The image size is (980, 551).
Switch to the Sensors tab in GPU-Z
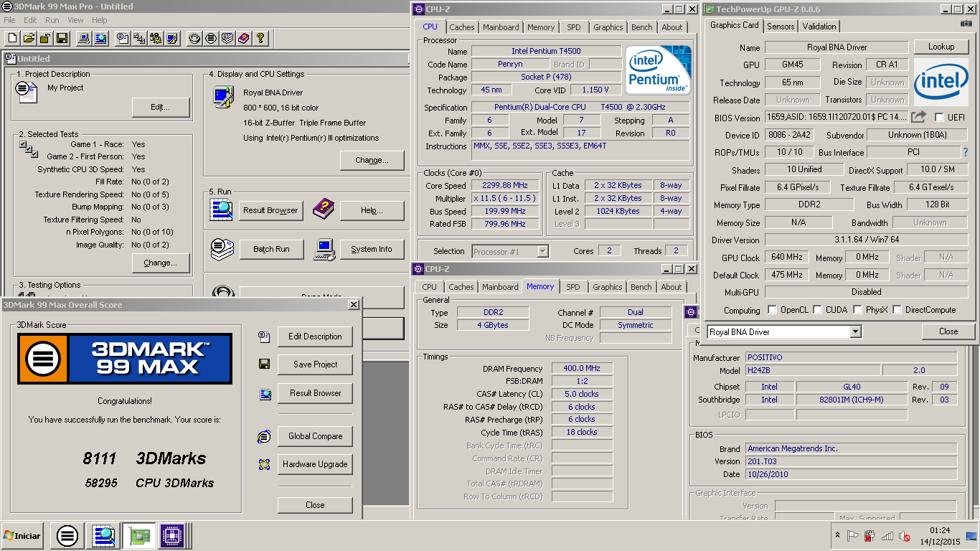781,27
